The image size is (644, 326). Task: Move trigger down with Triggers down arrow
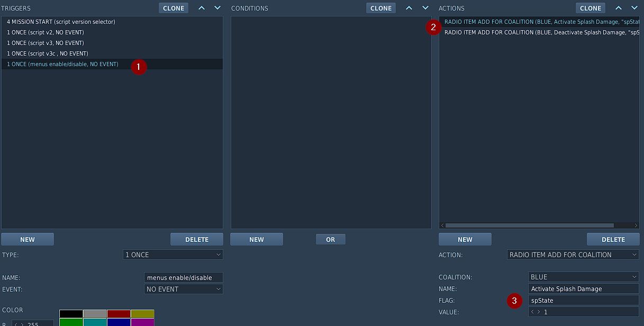pyautogui.click(x=217, y=8)
